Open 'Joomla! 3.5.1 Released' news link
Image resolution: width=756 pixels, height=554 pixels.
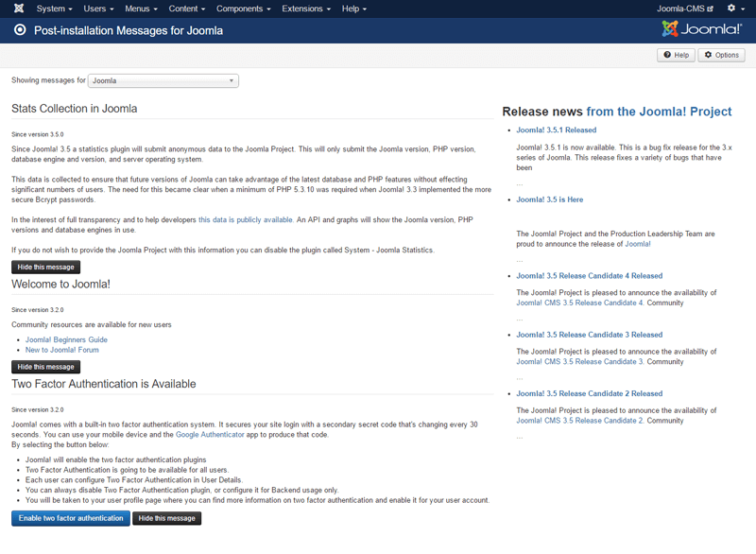click(556, 130)
